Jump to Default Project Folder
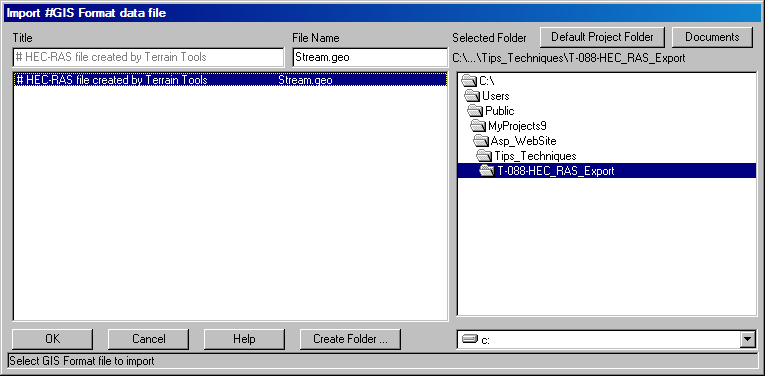The image size is (765, 376). 602,37
